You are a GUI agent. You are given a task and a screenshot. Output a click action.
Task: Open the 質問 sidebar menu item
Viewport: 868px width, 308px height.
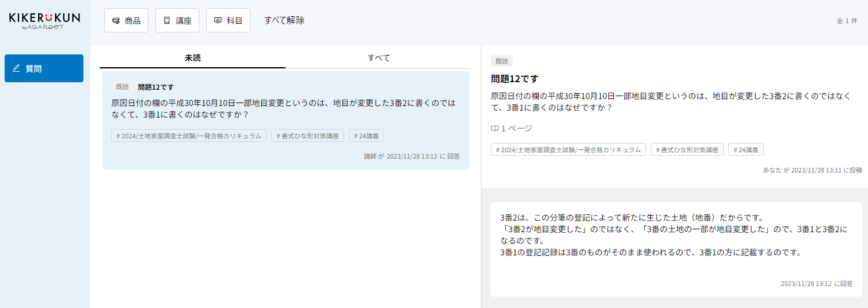click(x=44, y=68)
